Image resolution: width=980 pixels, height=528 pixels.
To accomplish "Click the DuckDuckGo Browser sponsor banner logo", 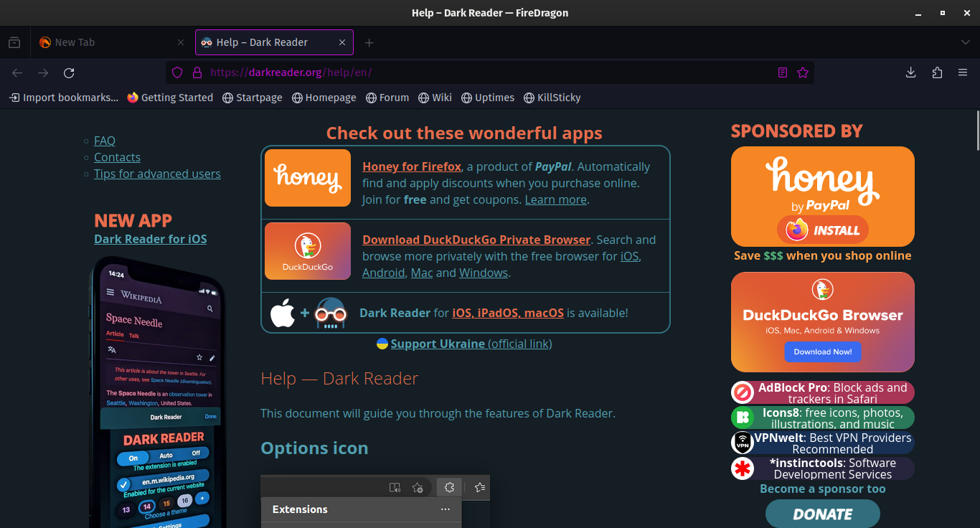I will click(x=823, y=290).
